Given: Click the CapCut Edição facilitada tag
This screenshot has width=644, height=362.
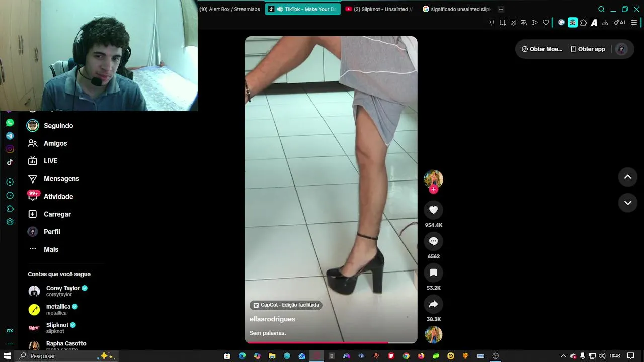Looking at the screenshot, I should click(286, 305).
